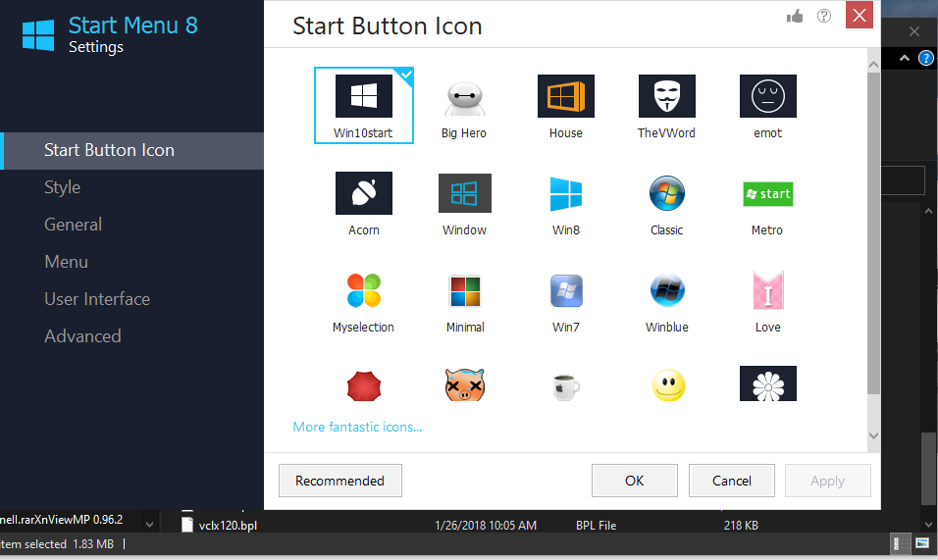Select vclx120.bpl file in Explorer
The image size is (938, 560).
pos(228,526)
